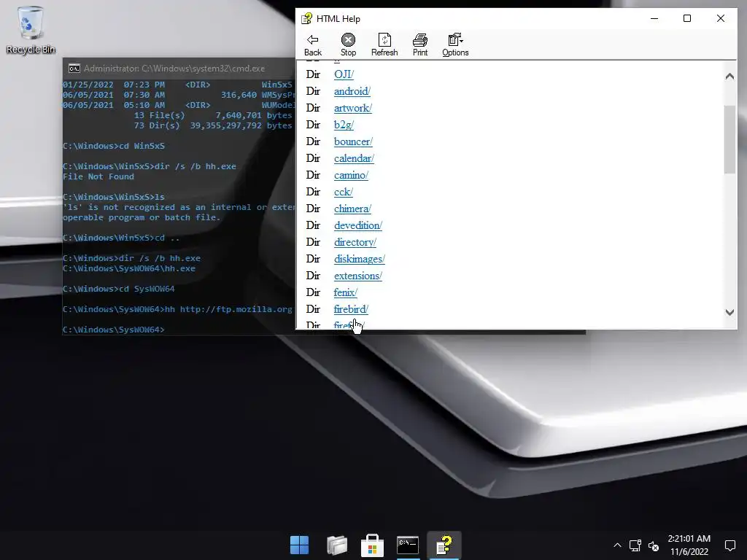747x560 pixels.
Task: Switch to HTML Help in taskbar
Action: pyautogui.click(x=444, y=545)
